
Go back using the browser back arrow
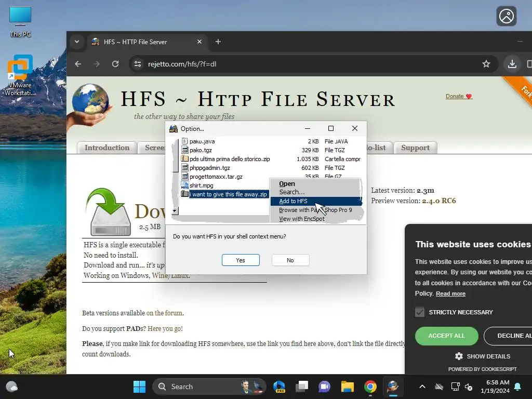78,64
